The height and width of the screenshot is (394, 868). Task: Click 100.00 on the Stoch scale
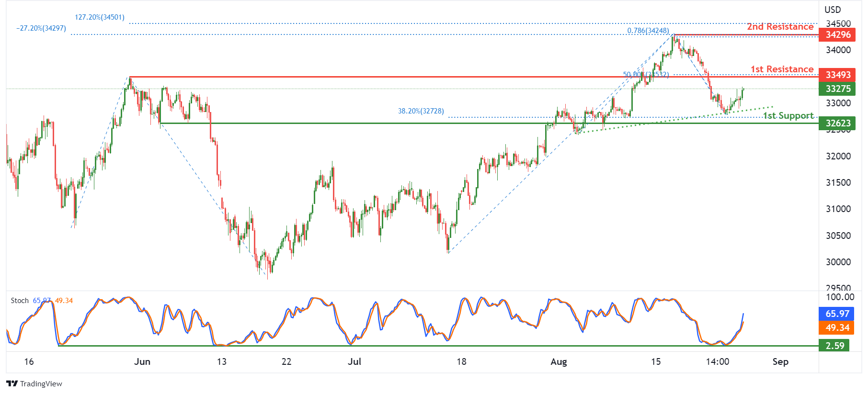point(840,297)
